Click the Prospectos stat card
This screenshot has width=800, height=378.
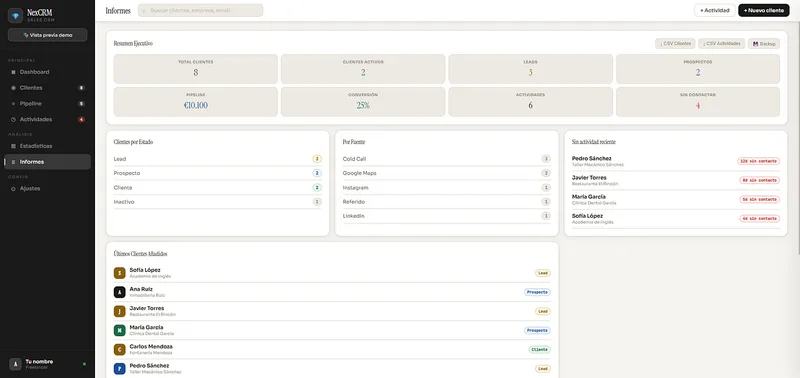point(697,69)
